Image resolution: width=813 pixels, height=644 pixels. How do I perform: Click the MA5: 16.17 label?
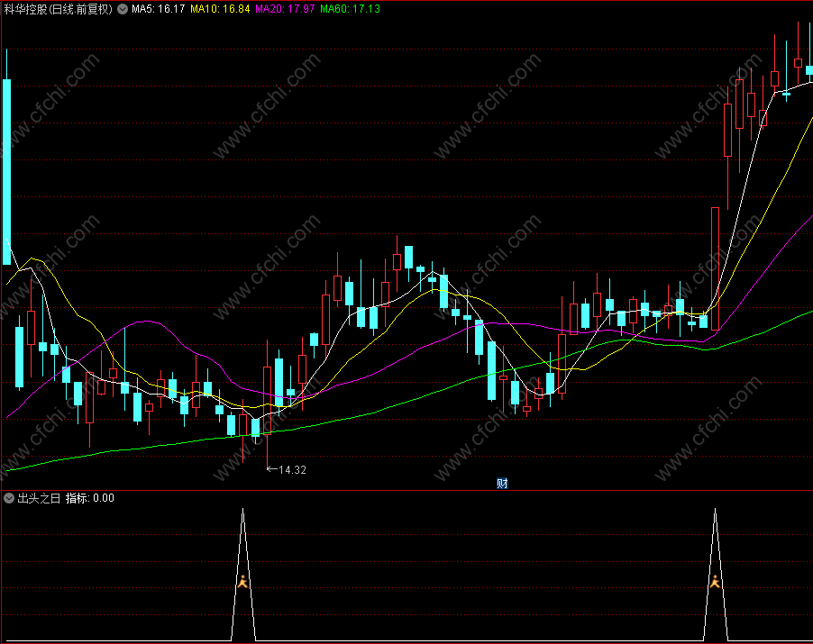click(x=158, y=9)
